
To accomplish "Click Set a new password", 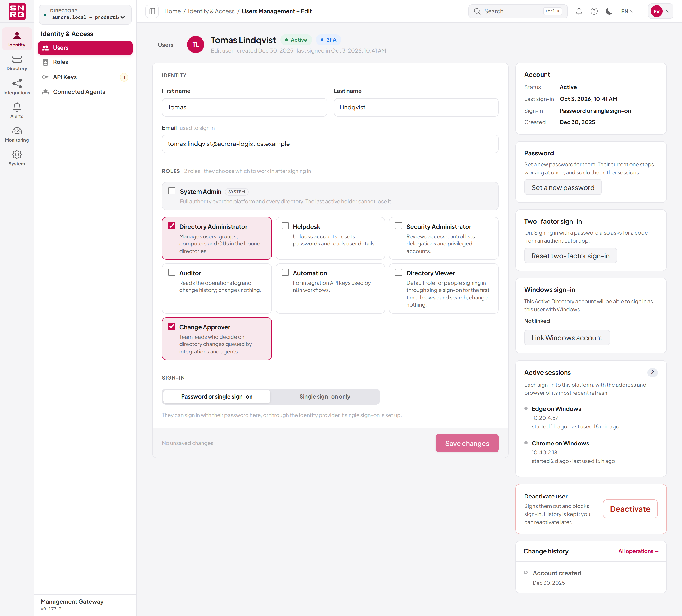I will (563, 187).
